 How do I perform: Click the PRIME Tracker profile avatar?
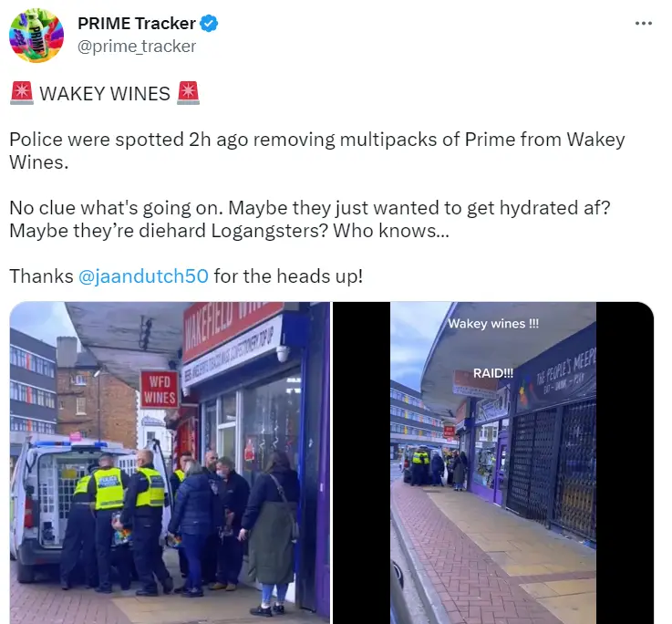coord(36,36)
